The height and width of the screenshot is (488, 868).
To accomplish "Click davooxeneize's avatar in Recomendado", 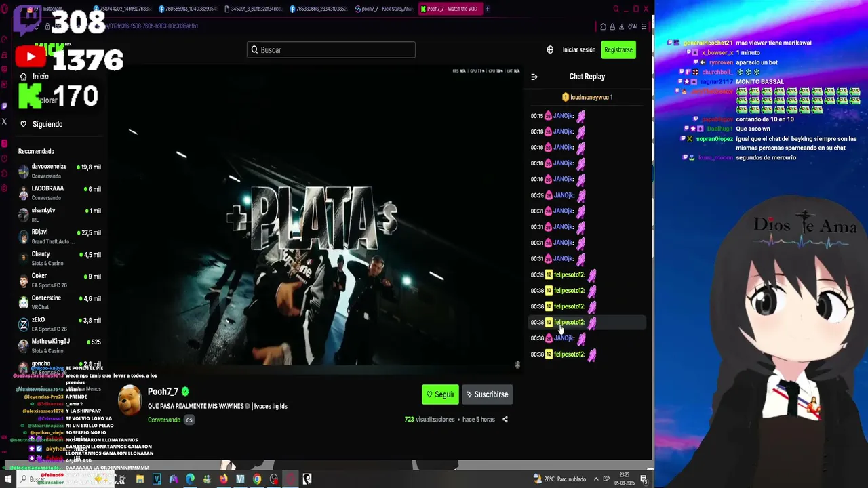I will coord(24,171).
